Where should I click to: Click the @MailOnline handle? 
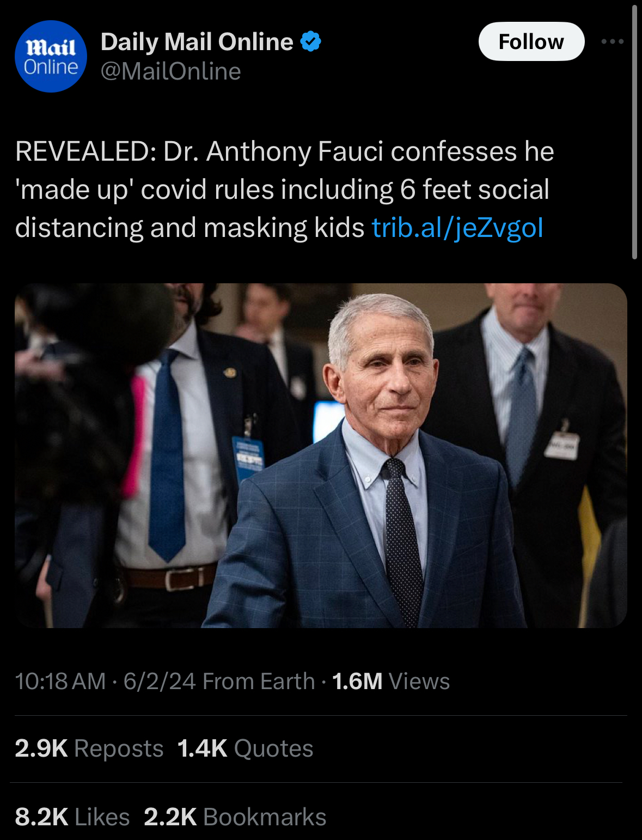coord(170,71)
